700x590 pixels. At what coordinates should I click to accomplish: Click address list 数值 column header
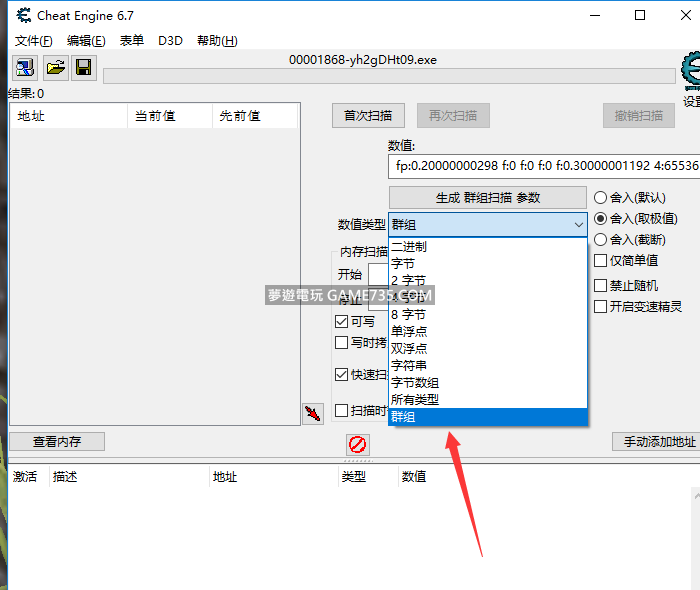coord(414,477)
